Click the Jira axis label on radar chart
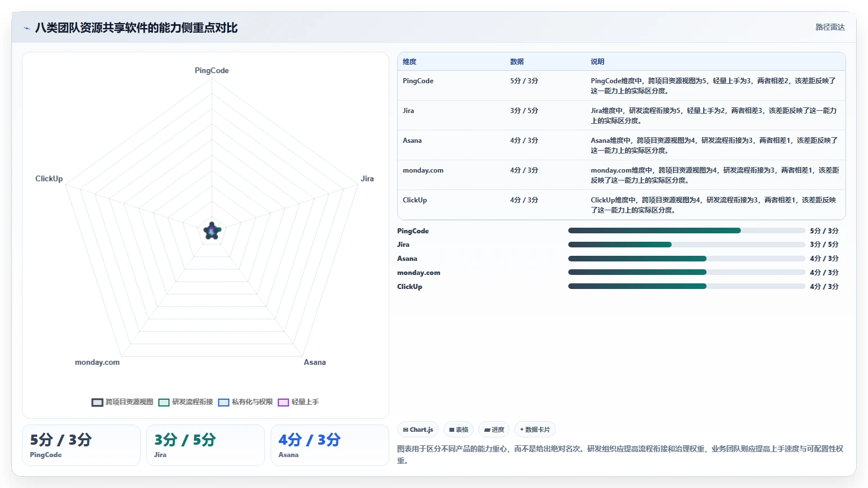The image size is (868, 488). coord(367,179)
